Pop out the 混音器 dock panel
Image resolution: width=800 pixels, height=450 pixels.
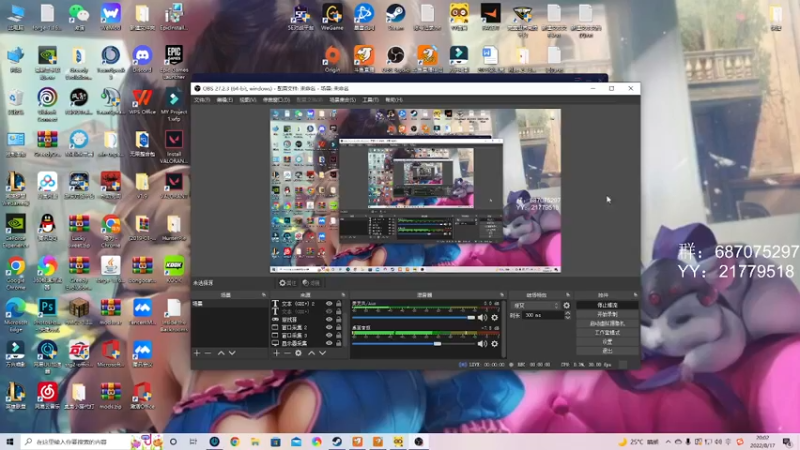tap(502, 295)
